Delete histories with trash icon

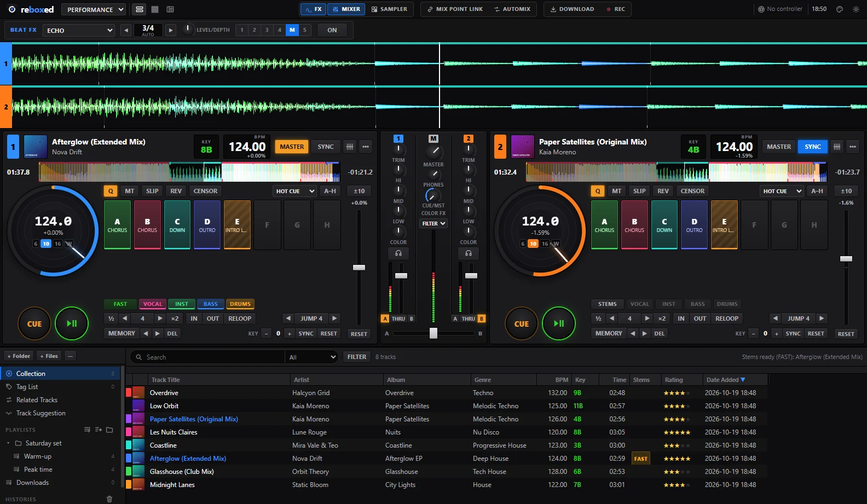point(109,499)
